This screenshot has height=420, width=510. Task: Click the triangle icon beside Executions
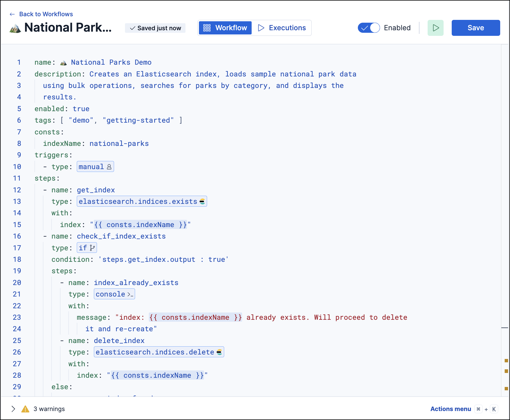coord(261,28)
